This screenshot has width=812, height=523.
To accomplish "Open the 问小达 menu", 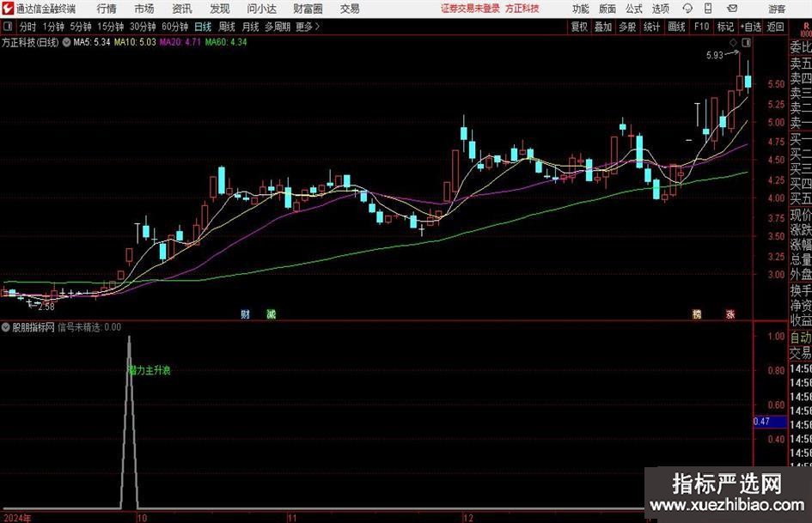I will [x=261, y=9].
